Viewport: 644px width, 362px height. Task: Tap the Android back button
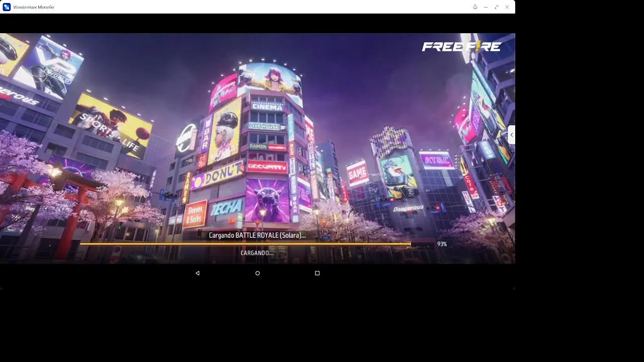198,273
